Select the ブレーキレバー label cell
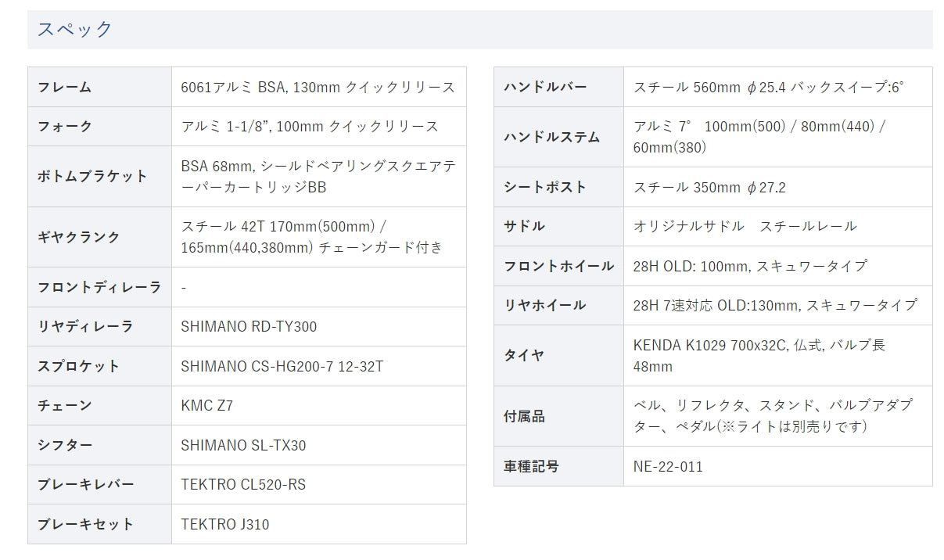Screen dimensions: 944x560 point(99,484)
